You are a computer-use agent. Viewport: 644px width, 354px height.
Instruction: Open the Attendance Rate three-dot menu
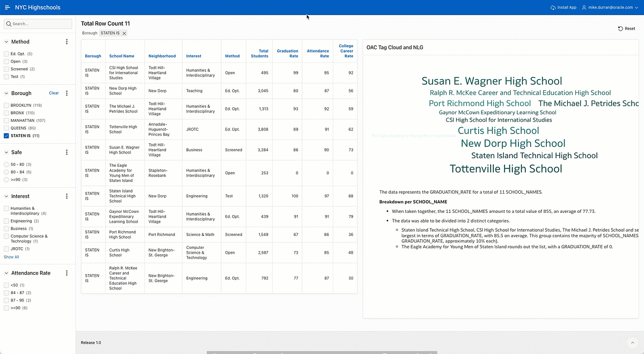pyautogui.click(x=67, y=272)
